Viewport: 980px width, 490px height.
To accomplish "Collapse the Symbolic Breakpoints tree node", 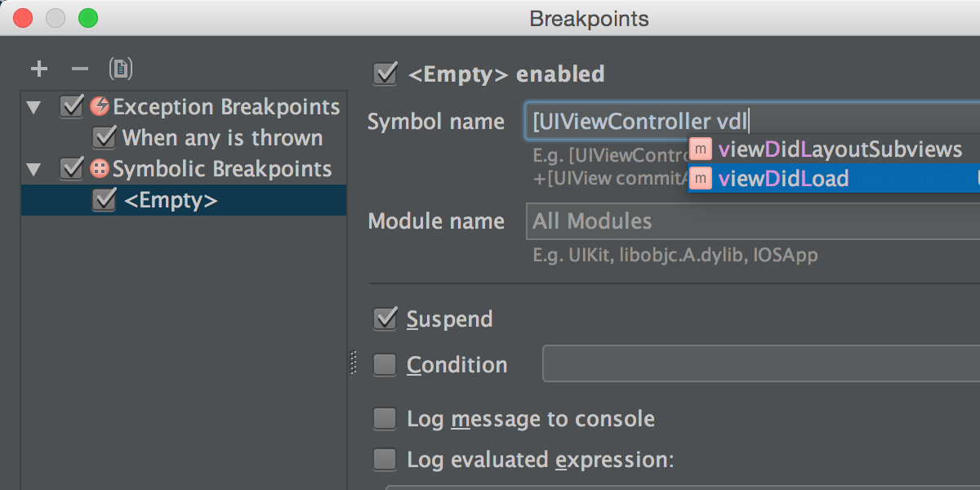I will [x=33, y=170].
